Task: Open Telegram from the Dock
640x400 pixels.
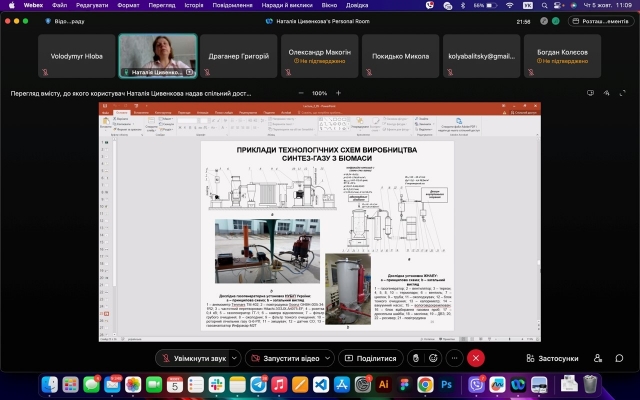Action: [259, 384]
